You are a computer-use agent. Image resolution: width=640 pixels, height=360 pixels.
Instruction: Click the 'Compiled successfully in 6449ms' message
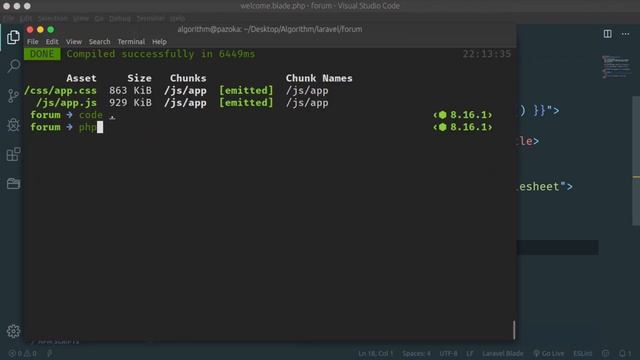[x=161, y=54]
